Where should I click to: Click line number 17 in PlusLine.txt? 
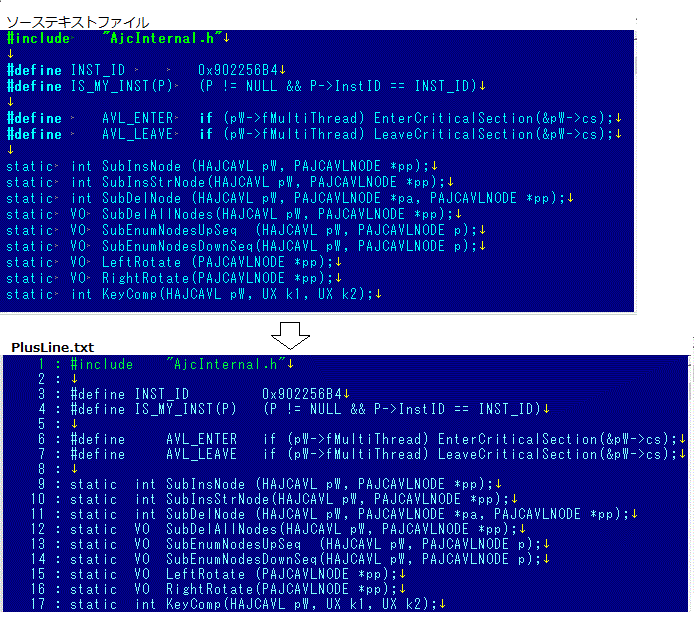coord(38,604)
